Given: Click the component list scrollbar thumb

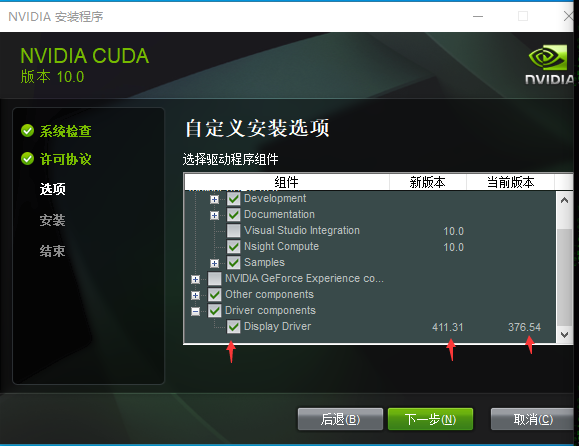Looking at the screenshot, I should pyautogui.click(x=564, y=278).
